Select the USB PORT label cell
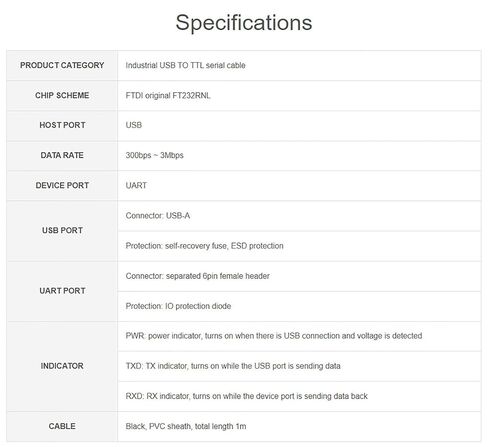 (x=62, y=230)
